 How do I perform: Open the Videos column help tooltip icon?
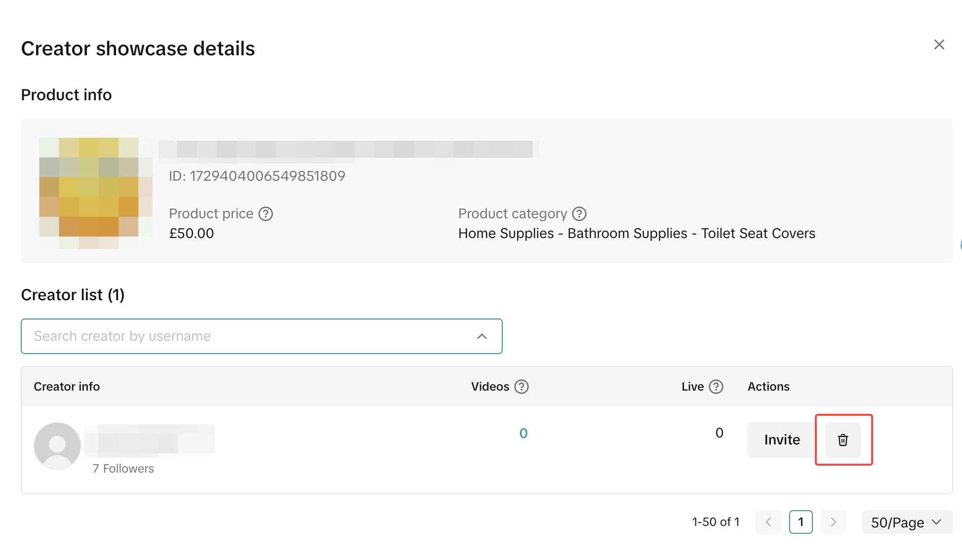pos(521,387)
